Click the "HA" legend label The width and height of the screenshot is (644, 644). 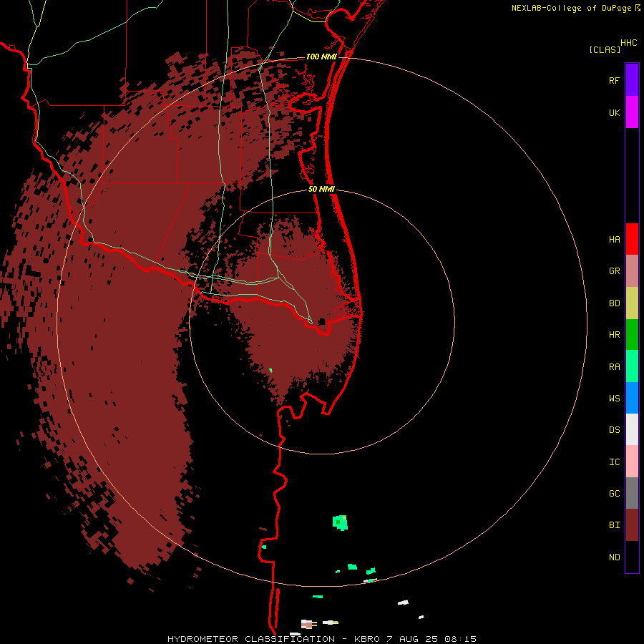tap(614, 239)
